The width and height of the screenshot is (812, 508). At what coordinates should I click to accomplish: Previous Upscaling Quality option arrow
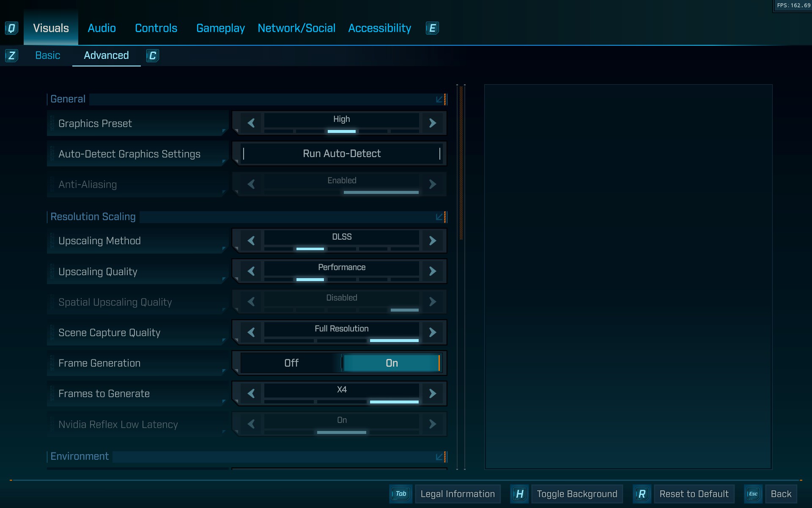[x=251, y=271]
